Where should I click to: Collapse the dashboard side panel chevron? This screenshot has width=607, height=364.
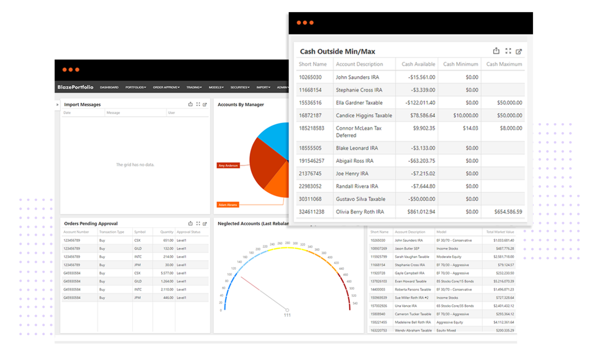57,104
